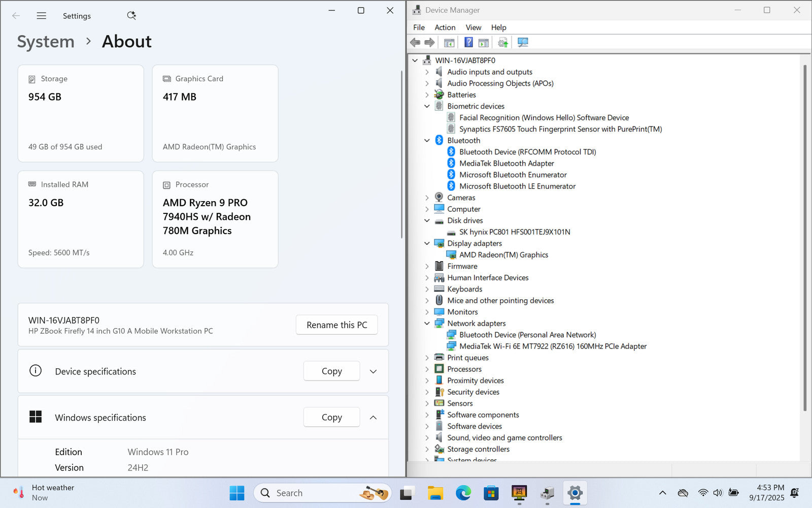Click the Device Manager vertical scrollbar
This screenshot has height=508, width=812.
coord(804,239)
